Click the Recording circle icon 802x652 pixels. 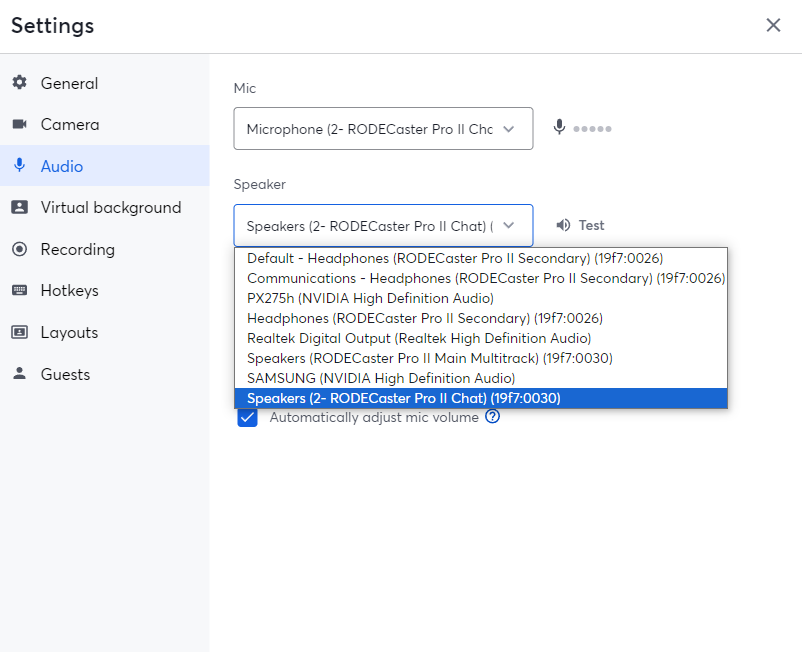coord(19,249)
